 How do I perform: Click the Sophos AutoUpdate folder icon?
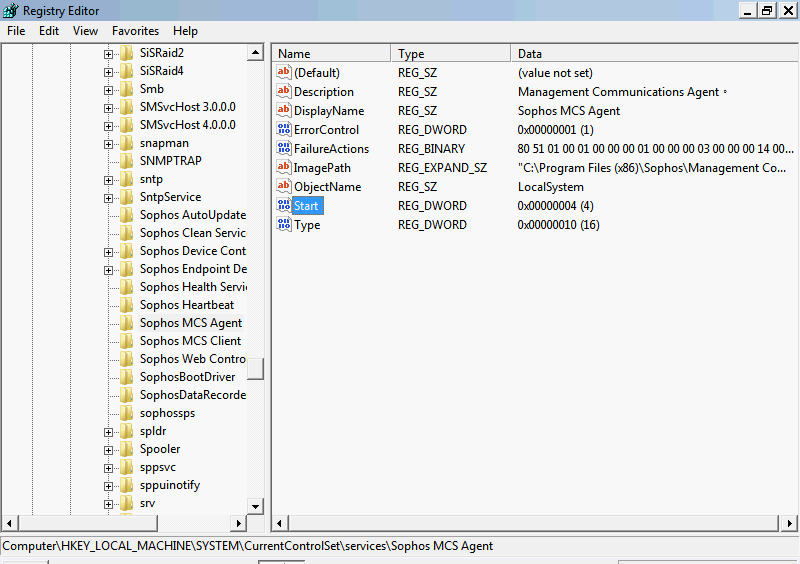[127, 215]
